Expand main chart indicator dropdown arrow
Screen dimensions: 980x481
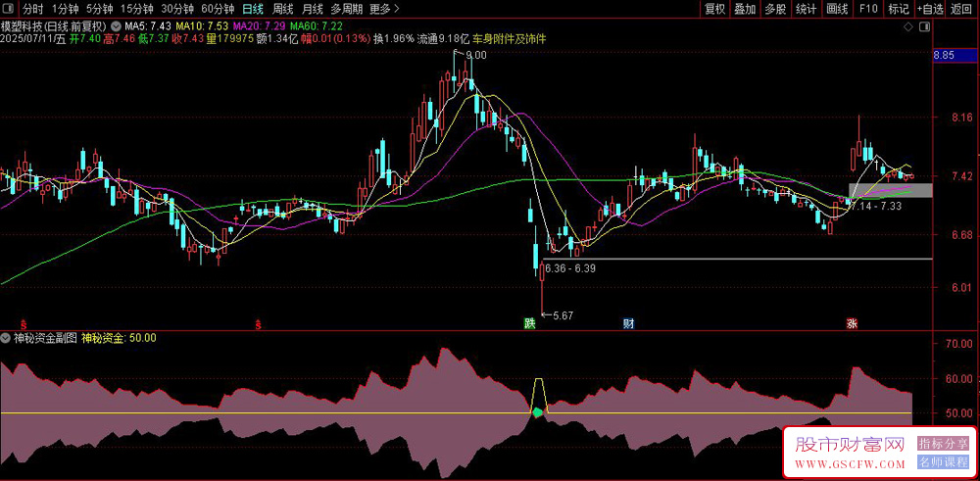pos(117,26)
